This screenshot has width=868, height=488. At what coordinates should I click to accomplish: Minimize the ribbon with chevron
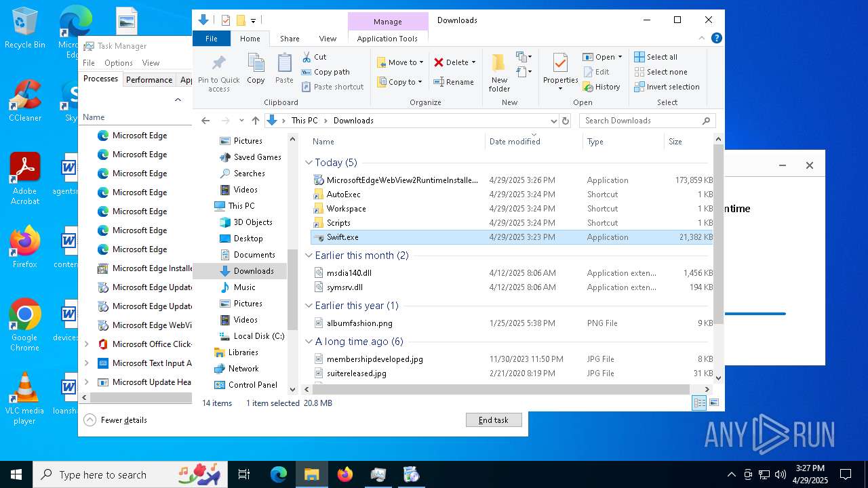(x=703, y=39)
